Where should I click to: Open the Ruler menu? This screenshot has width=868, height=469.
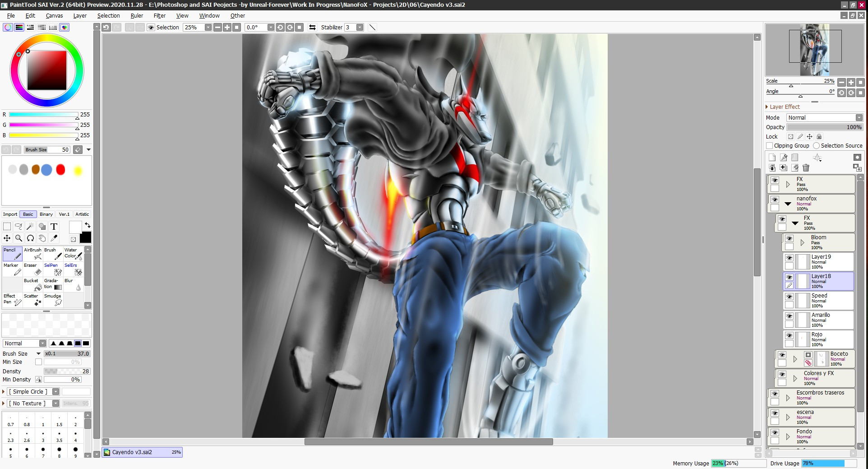tap(137, 16)
